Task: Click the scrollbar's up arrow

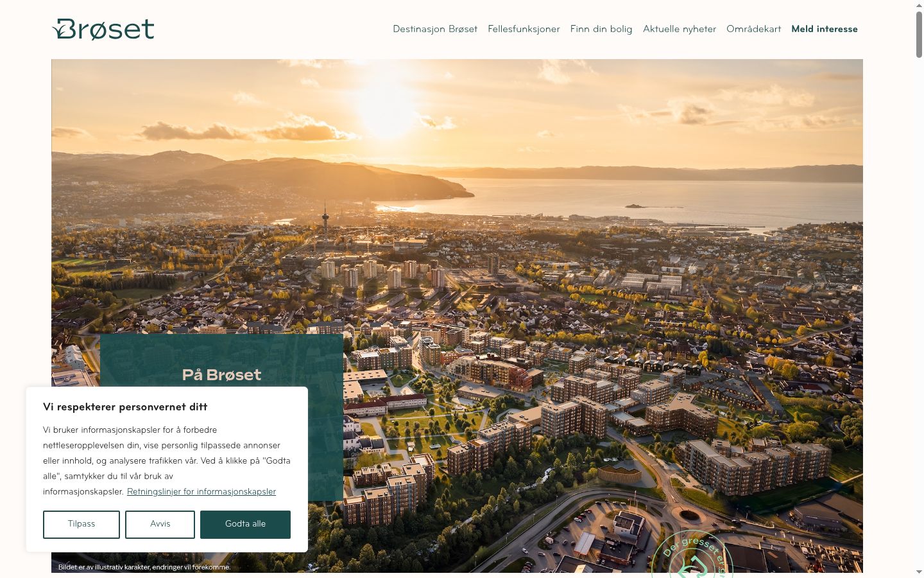Action: tap(919, 4)
